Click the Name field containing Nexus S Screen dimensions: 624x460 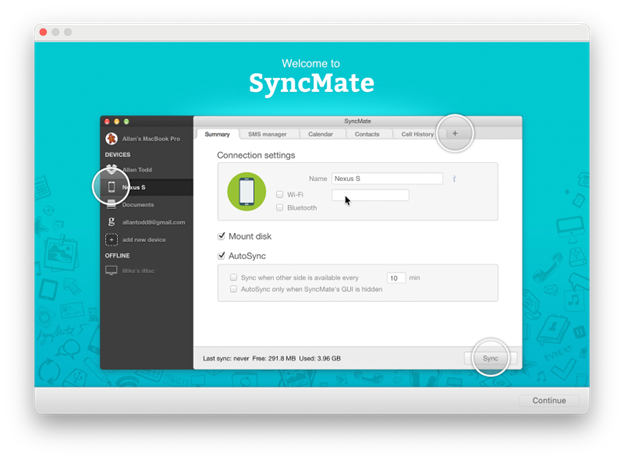pyautogui.click(x=387, y=179)
